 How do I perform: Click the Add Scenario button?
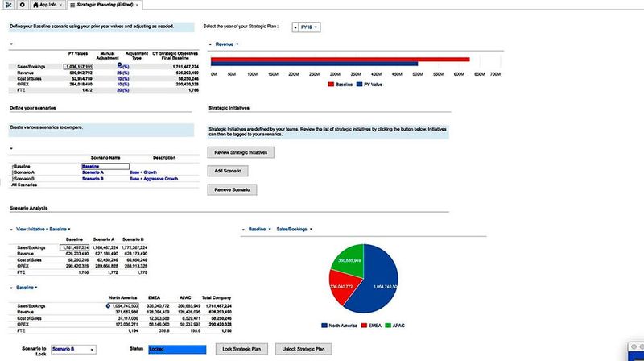228,171
